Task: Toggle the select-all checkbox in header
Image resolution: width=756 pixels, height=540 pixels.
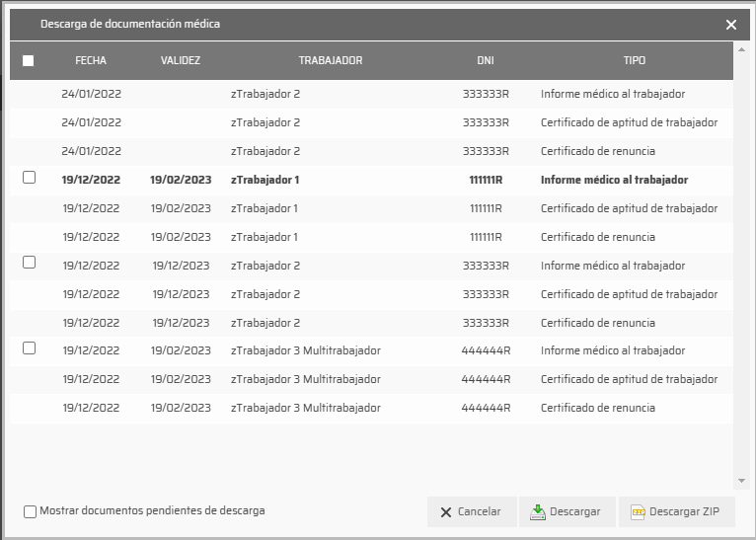Action: click(28, 60)
